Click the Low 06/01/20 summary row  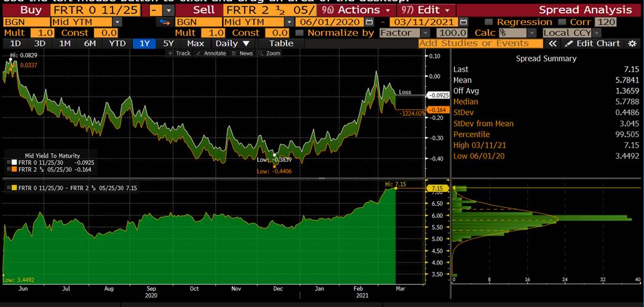546,156
